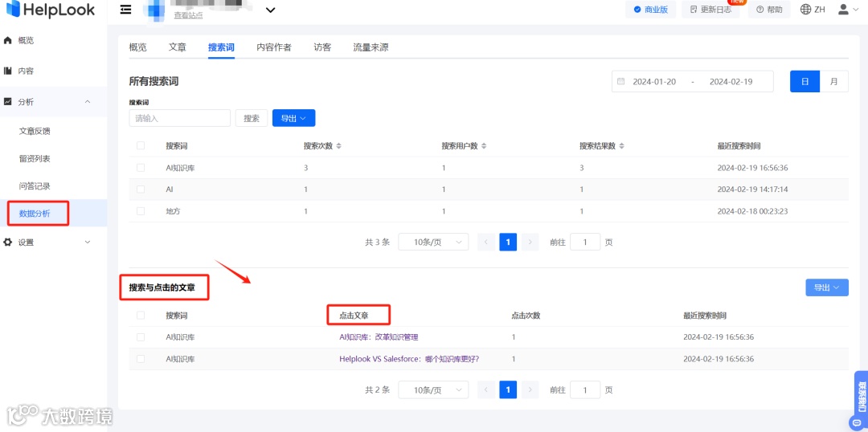Open Helplook VS Salesforce article link
This screenshot has height=432, width=868.
409,359
